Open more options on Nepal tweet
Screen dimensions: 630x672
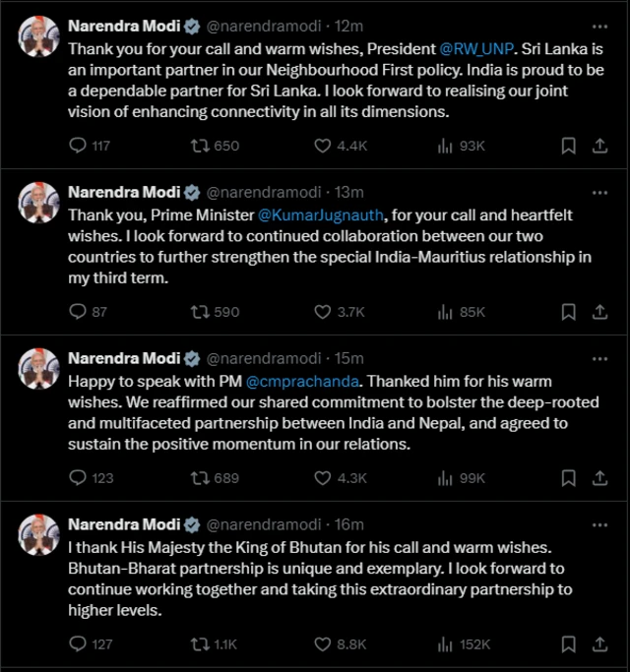[x=598, y=358]
